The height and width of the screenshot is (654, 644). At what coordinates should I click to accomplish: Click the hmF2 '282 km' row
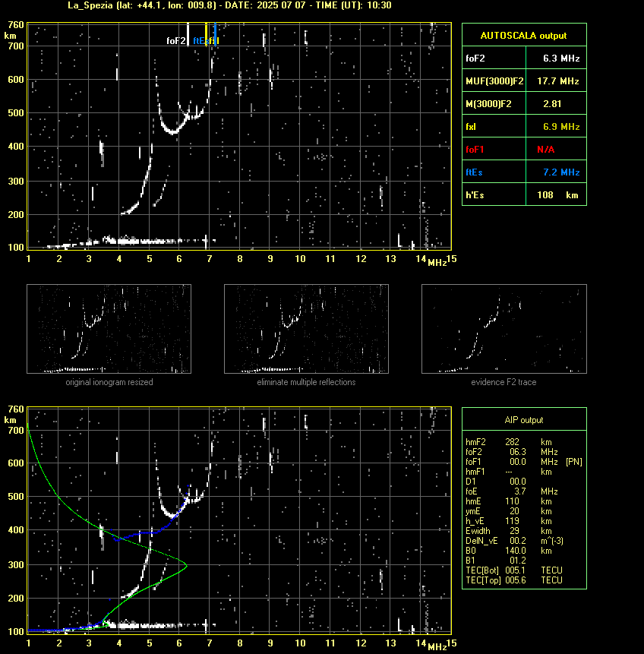click(x=509, y=442)
